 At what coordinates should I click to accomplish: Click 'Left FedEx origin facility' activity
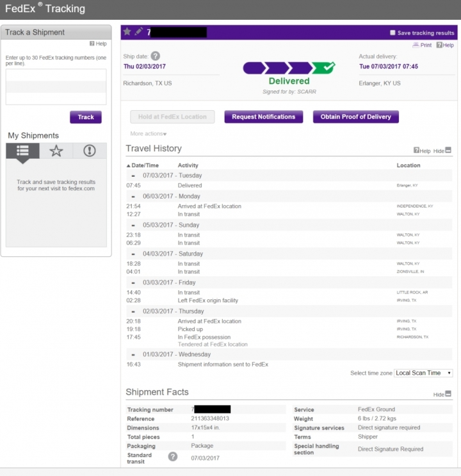(208, 300)
